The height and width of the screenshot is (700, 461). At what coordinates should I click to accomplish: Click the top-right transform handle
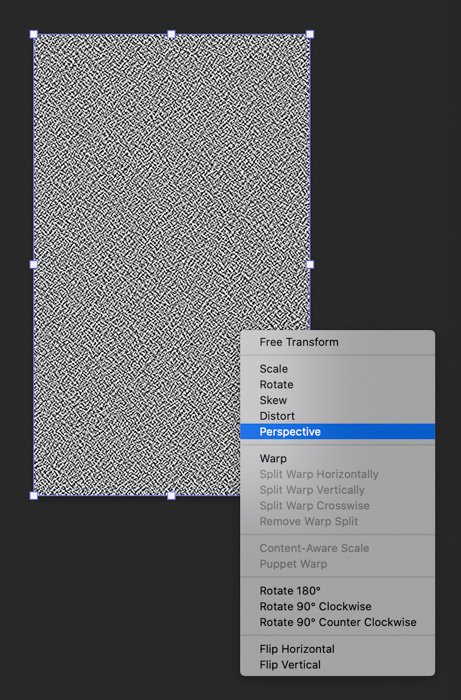(310, 34)
